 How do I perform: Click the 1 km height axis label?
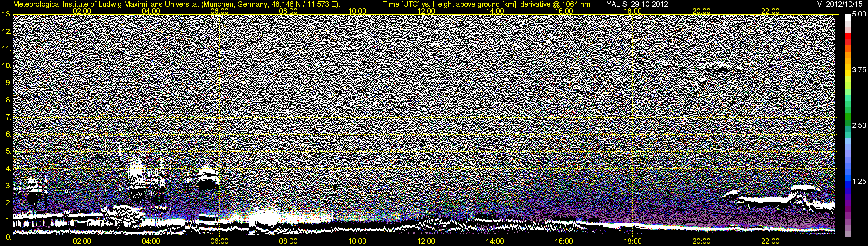pyautogui.click(x=8, y=220)
